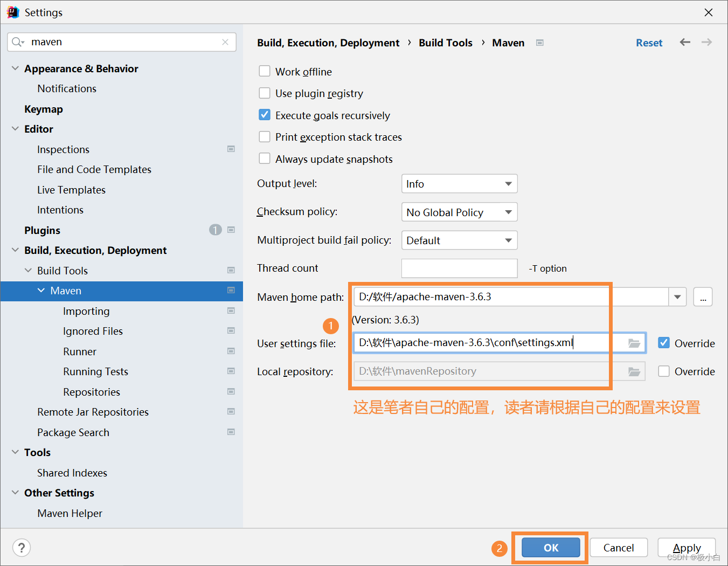Click project icon beside Package Search
Image resolution: width=728 pixels, height=566 pixels.
tap(231, 432)
